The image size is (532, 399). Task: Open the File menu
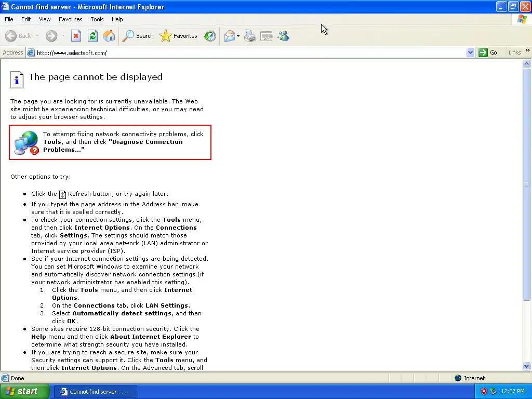coord(9,19)
